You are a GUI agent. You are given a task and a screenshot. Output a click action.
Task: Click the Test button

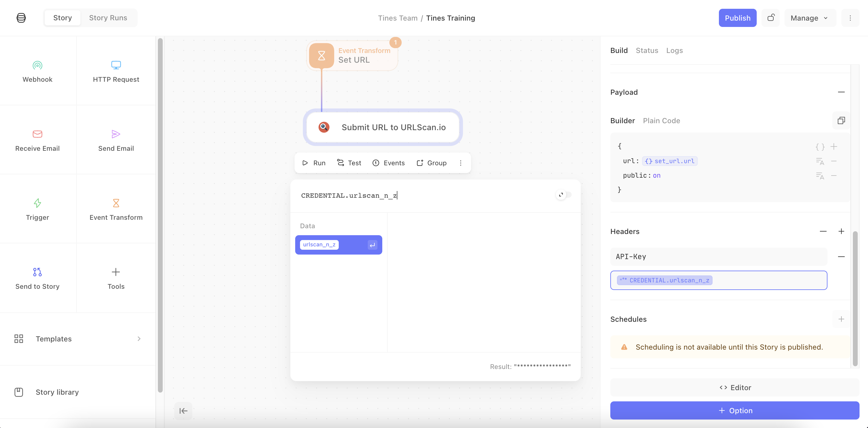coord(349,163)
